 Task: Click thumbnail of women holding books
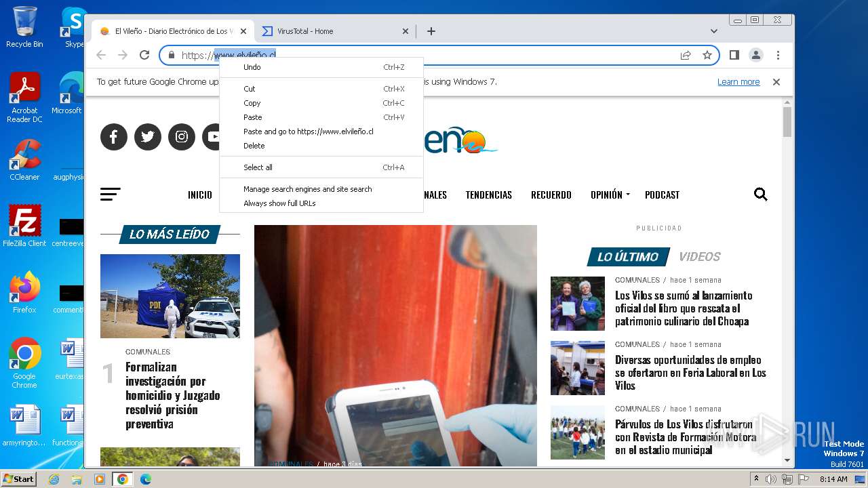pyautogui.click(x=578, y=304)
